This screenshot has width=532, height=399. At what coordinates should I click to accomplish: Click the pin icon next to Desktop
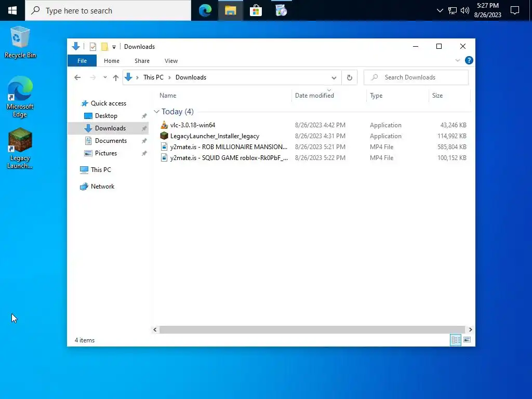144,116
